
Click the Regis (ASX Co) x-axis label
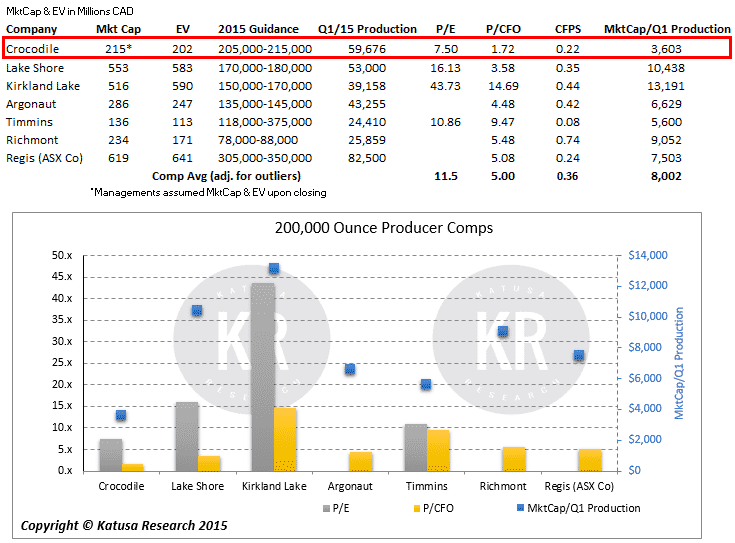pyautogui.click(x=579, y=486)
